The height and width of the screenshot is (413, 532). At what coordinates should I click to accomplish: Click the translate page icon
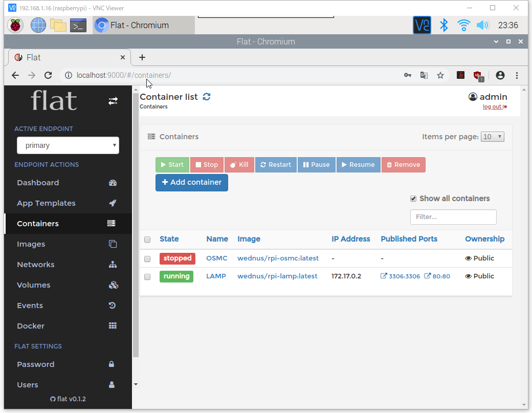pos(424,75)
